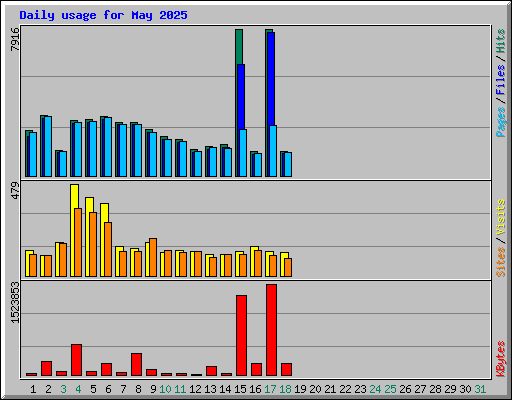The height and width of the screenshot is (400, 512).
Task: Select day 23 on the x-axis
Action: coord(360,389)
